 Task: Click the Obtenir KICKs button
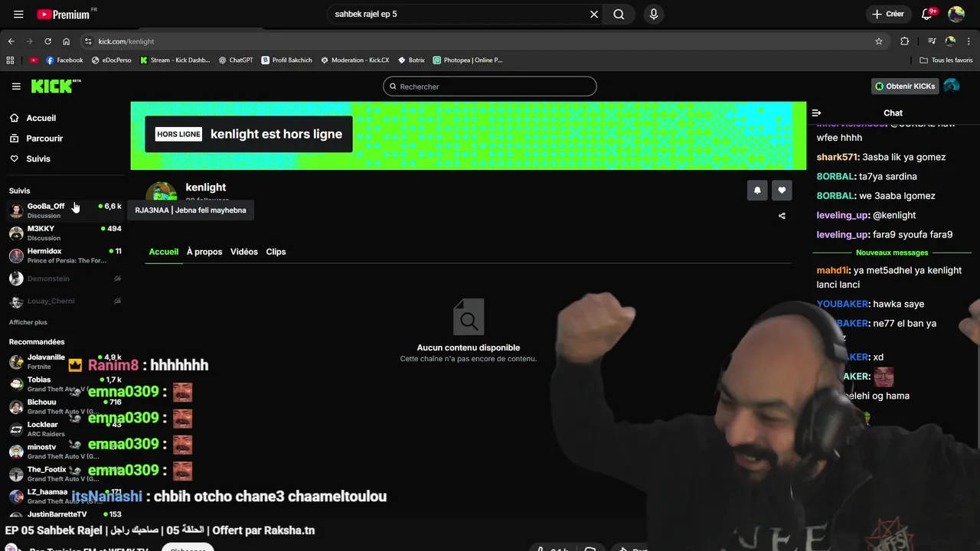click(905, 86)
